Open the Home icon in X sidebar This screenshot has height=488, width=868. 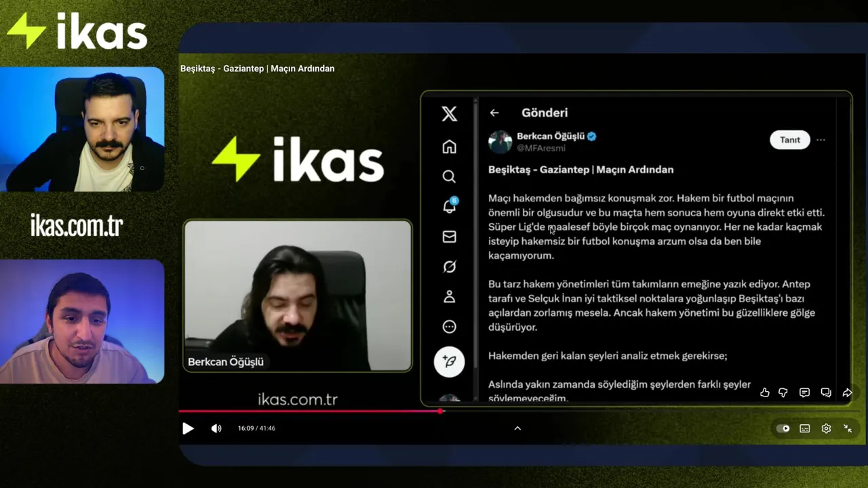point(449,146)
